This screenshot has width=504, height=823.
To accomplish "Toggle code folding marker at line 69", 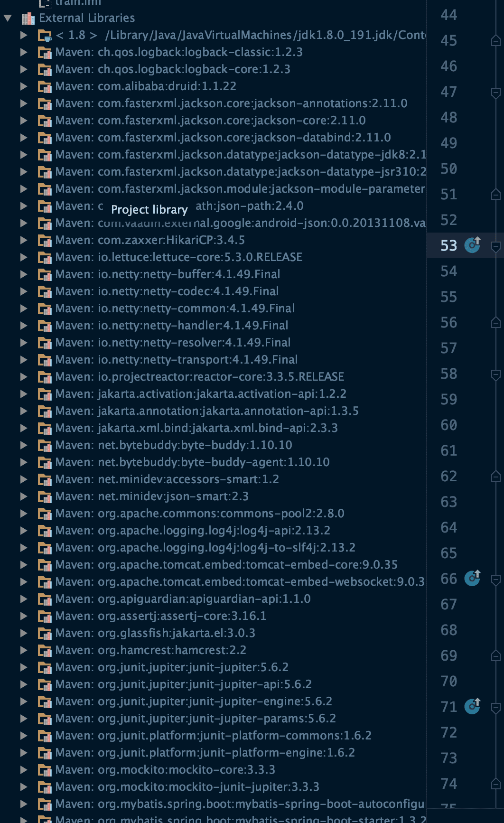I will click(495, 656).
